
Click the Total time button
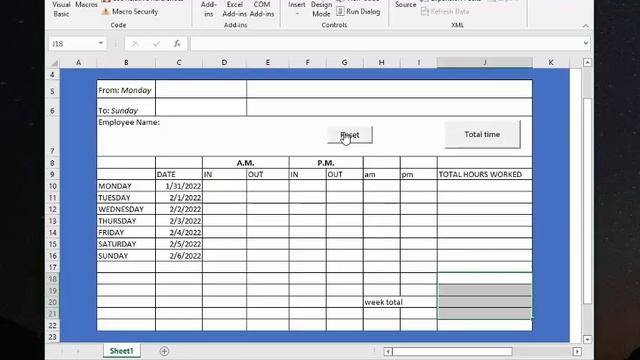pos(482,134)
